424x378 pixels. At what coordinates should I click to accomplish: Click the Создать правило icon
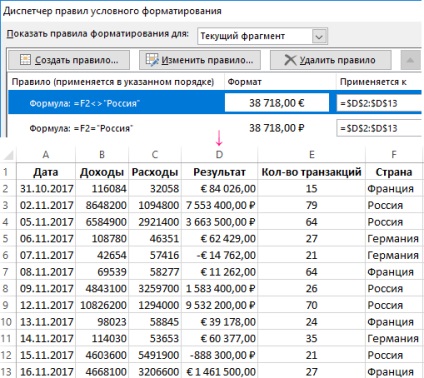coord(25,60)
